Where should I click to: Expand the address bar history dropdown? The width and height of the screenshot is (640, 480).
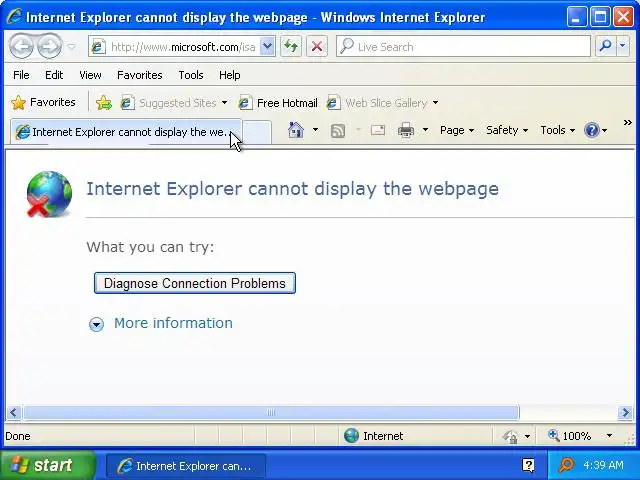pyautogui.click(x=267, y=47)
